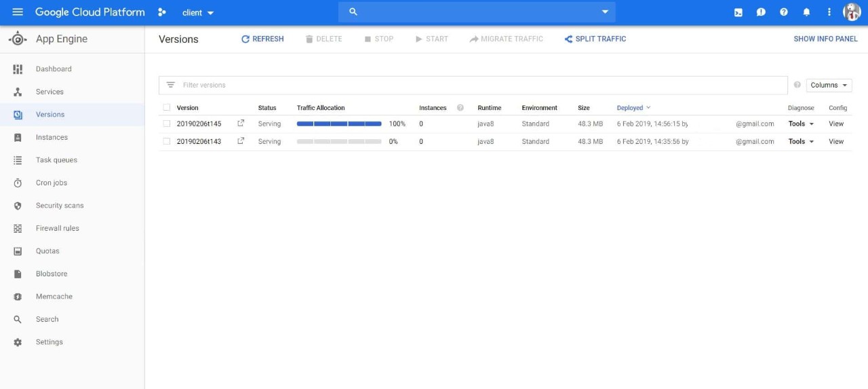Toggle the select-all versions checkbox

pos(167,108)
